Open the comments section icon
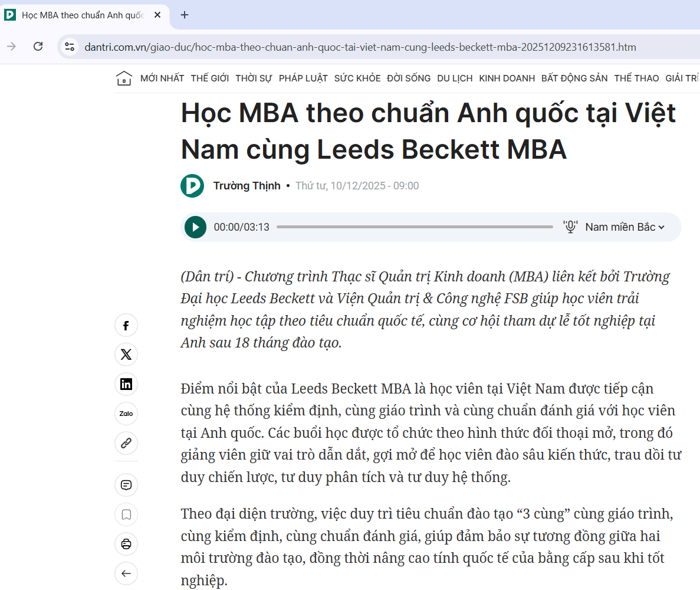This screenshot has width=700, height=590. point(126,485)
